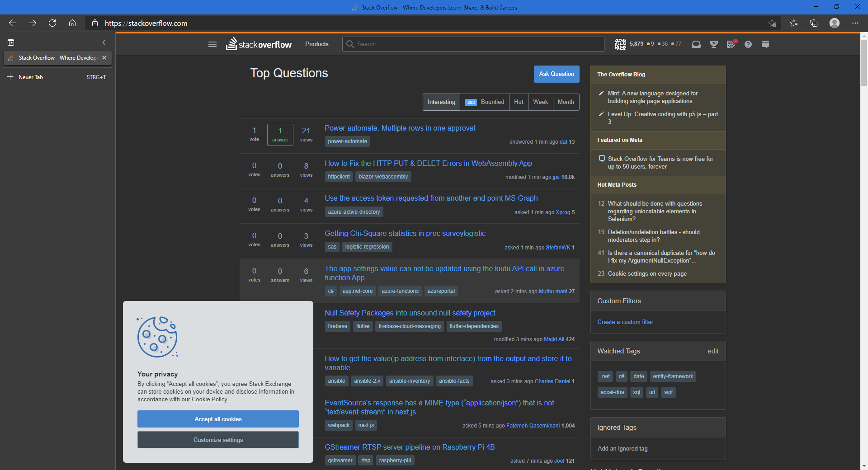Image resolution: width=868 pixels, height=470 pixels.
Task: Edit watched tags via edit link
Action: point(713,351)
